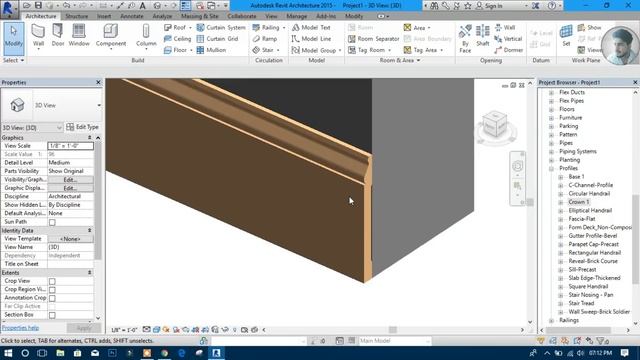Image resolution: width=640 pixels, height=360 pixels.
Task: Click the view horizontal scrollbar thumb
Action: click(x=393, y=330)
